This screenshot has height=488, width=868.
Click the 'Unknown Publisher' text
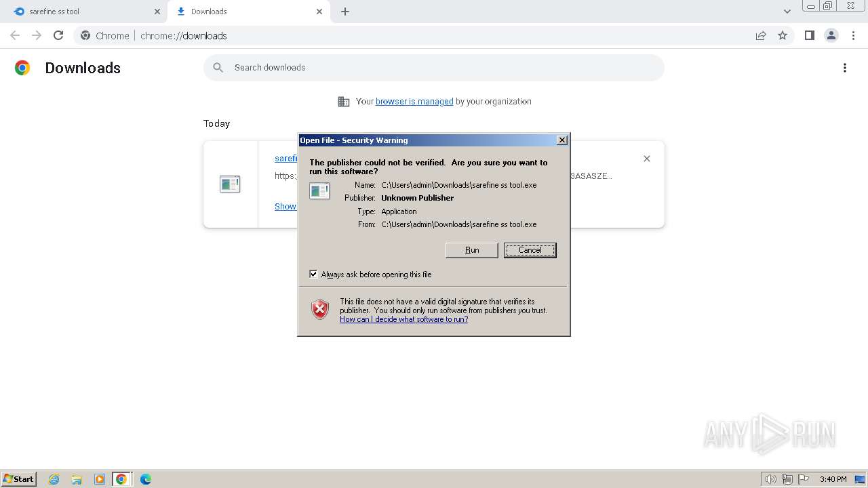(x=418, y=198)
